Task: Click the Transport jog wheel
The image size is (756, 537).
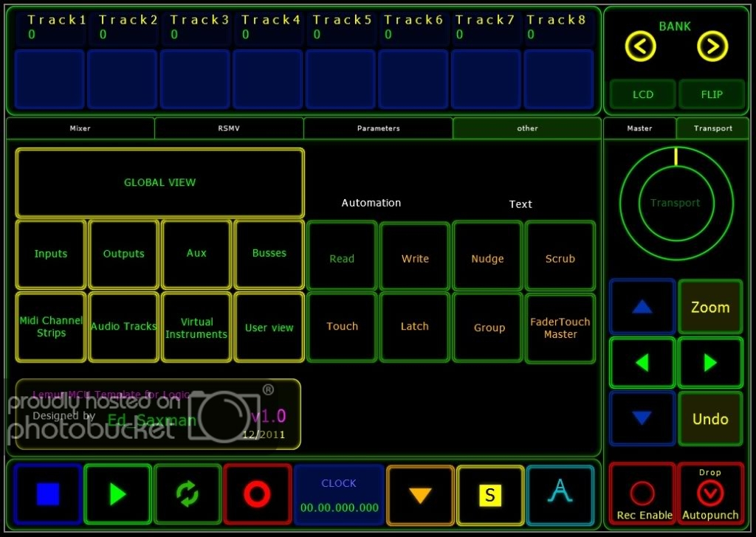Action: click(676, 204)
